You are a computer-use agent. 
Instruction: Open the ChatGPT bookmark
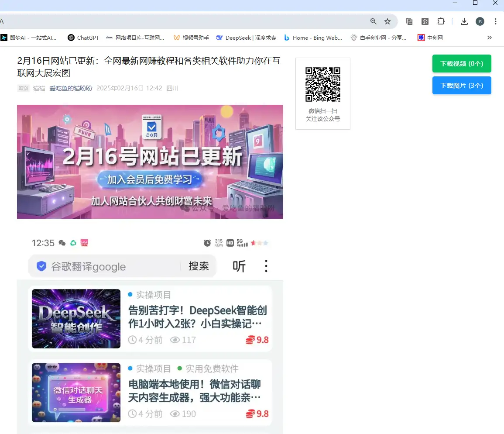point(83,38)
